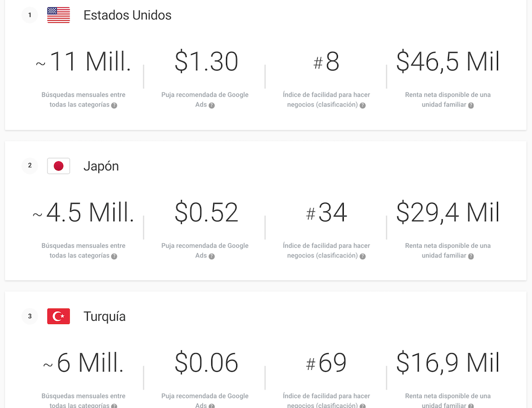This screenshot has width=532, height=408.
Task: Click the United States flag icon
Action: 59,15
